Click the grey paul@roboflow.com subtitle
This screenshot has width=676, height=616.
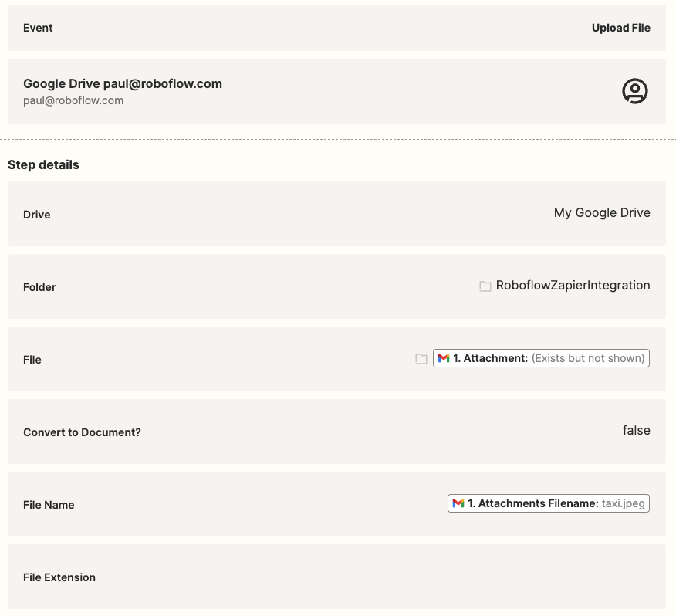[73, 100]
